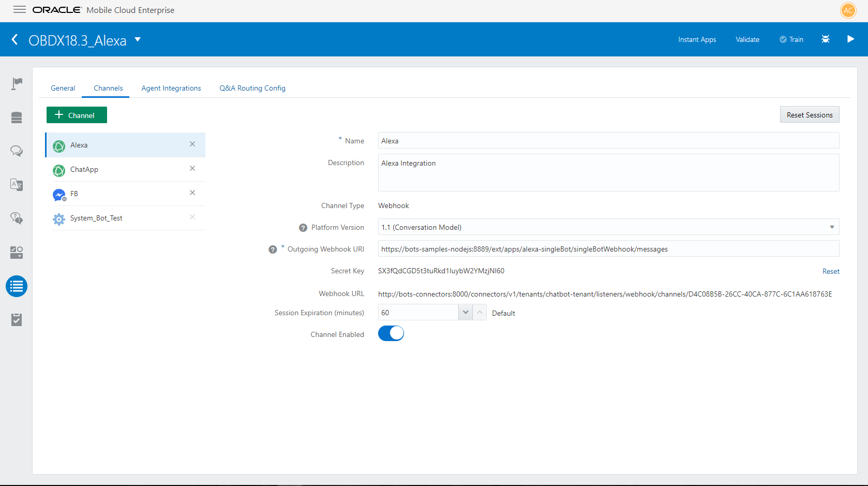Show help for Outgoing Webhook URI

click(273, 249)
